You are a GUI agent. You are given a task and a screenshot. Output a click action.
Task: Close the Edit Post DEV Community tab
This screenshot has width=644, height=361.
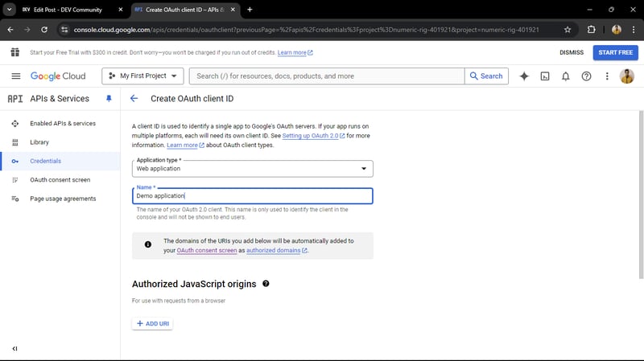(x=120, y=10)
